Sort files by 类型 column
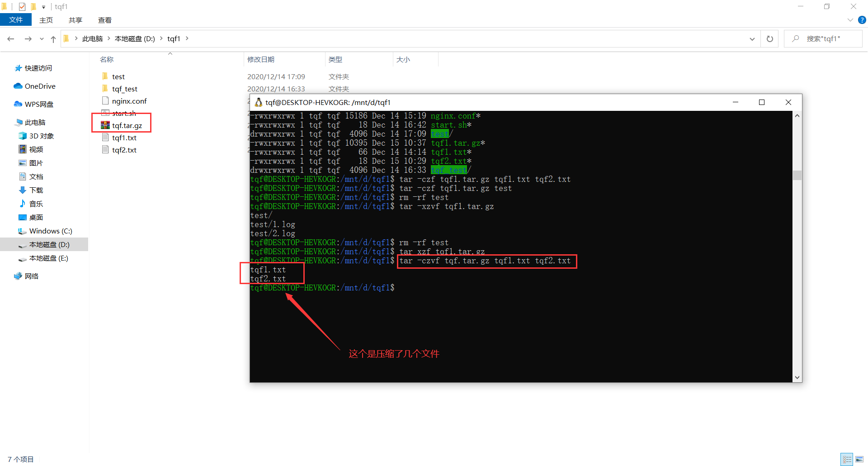 coord(335,59)
